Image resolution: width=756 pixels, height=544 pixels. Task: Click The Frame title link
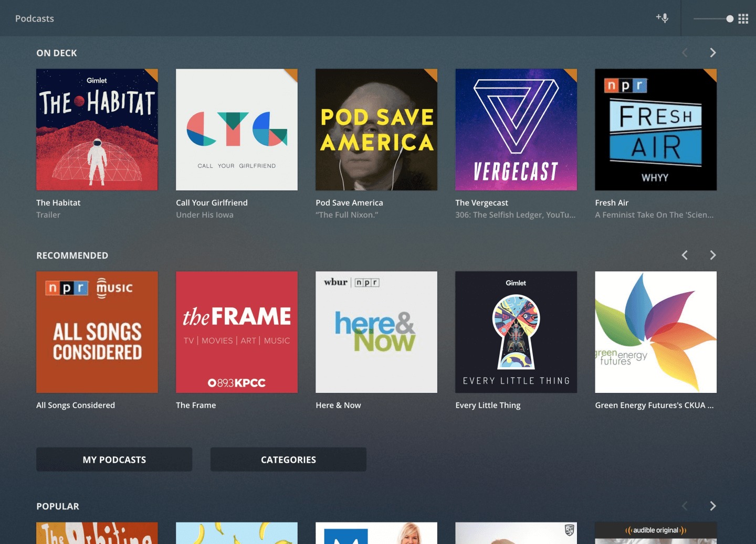196,406
